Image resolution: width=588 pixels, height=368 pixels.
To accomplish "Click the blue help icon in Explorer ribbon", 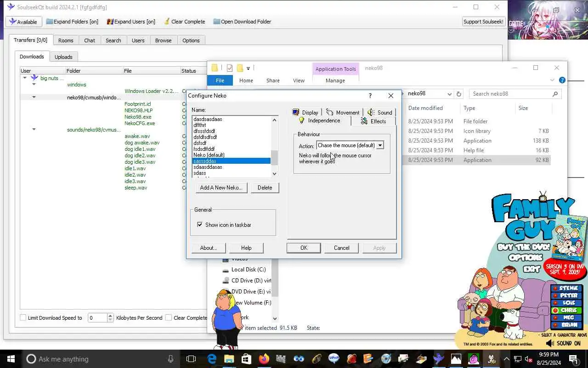I will tap(562, 80).
